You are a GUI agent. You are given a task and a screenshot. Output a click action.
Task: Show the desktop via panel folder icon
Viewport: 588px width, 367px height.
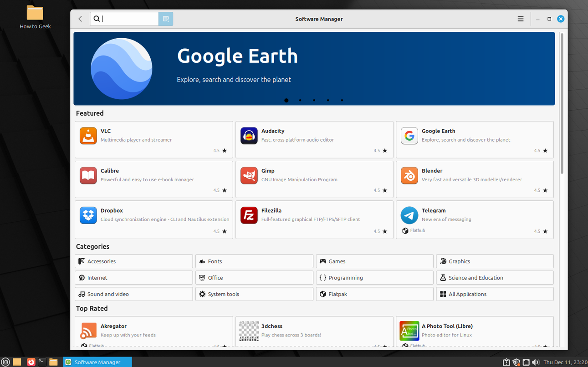[17, 362]
